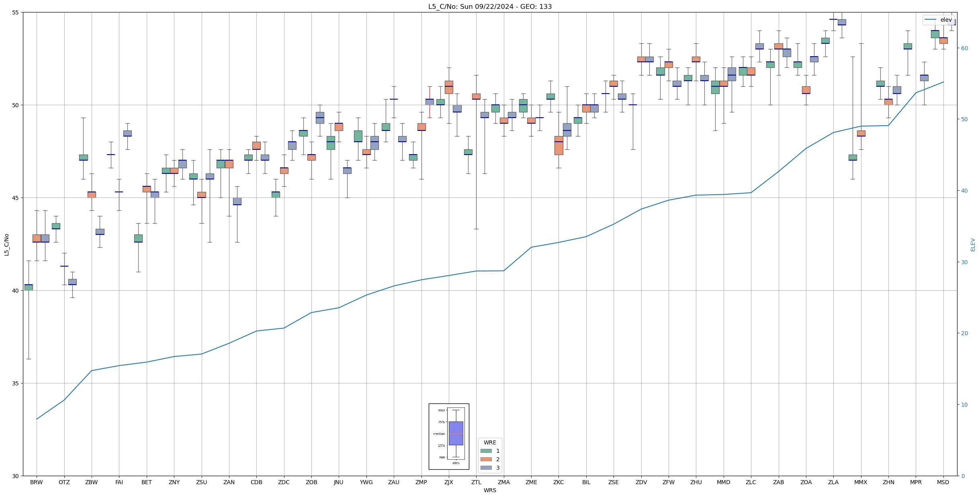This screenshot has height=497, width=980.
Task: Click the BRW station tick label
Action: point(37,483)
